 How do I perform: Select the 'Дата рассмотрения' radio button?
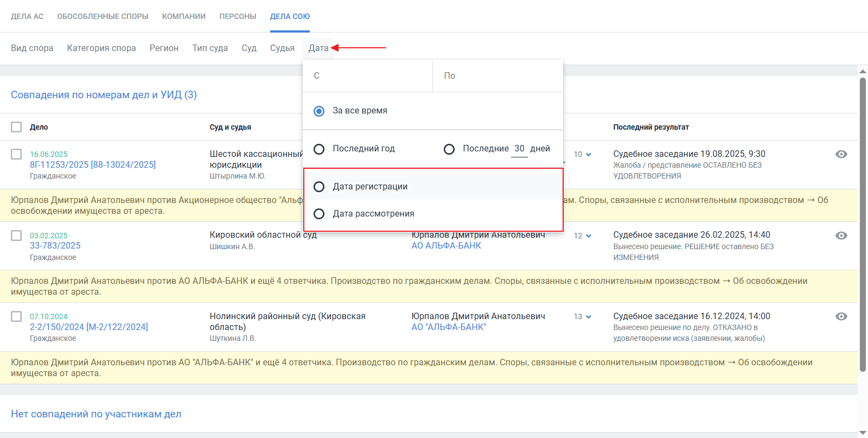(x=319, y=214)
